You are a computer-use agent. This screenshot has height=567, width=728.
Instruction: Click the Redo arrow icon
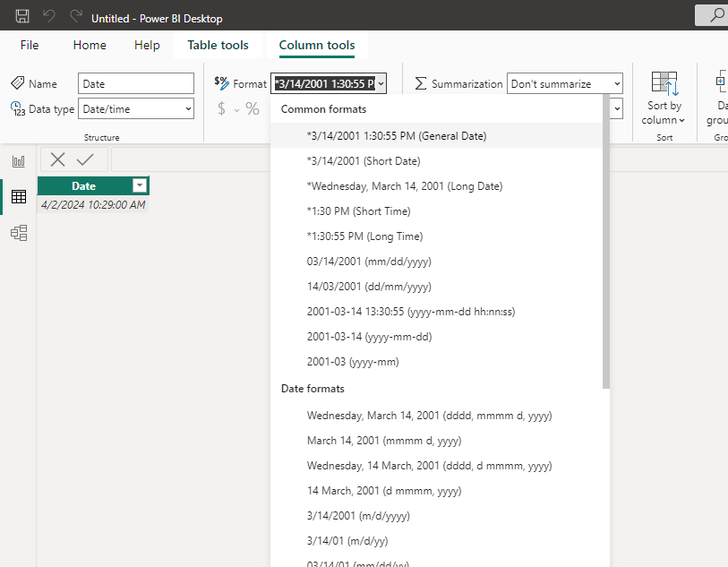pyautogui.click(x=76, y=16)
